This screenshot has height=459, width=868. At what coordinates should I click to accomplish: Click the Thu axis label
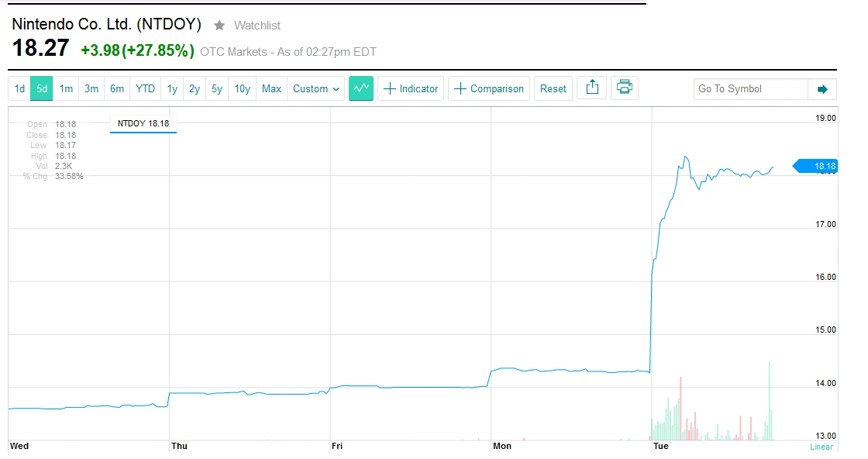pyautogui.click(x=179, y=446)
